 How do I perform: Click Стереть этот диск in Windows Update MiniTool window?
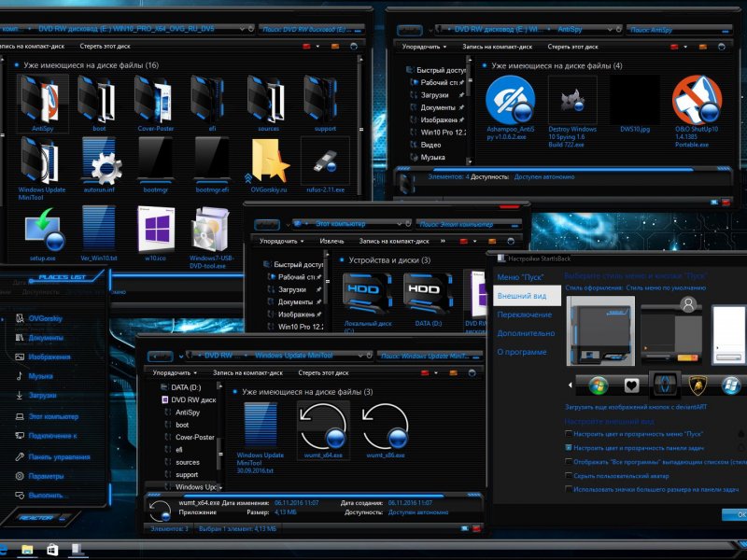click(323, 372)
